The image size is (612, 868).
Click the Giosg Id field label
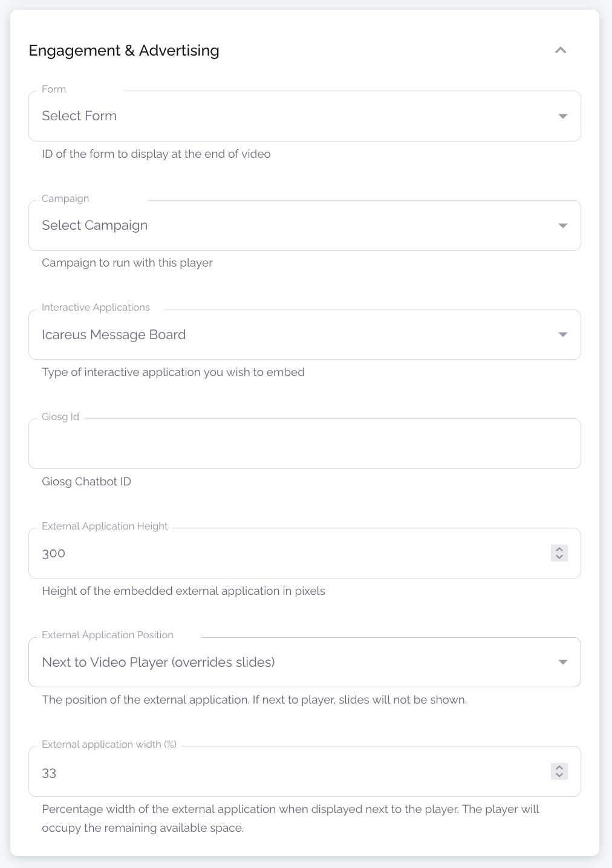tap(60, 417)
